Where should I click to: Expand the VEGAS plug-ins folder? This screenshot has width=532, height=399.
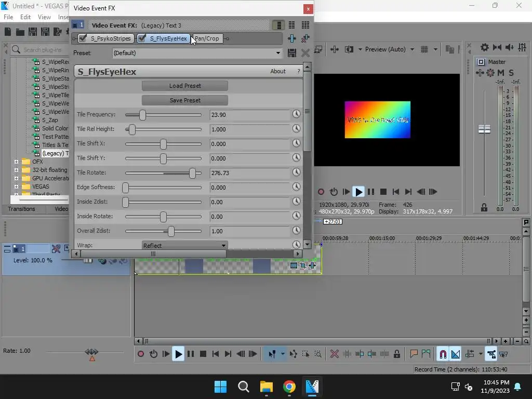(x=16, y=187)
